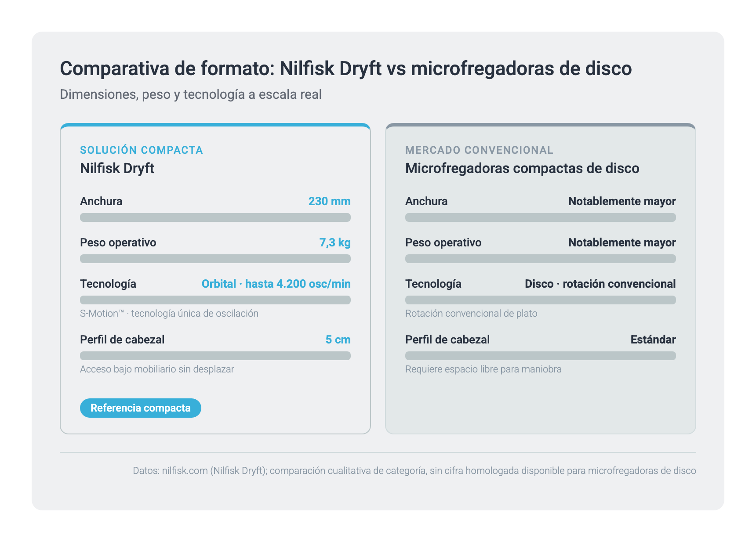Click the '5 cm' head profile value

point(338,340)
